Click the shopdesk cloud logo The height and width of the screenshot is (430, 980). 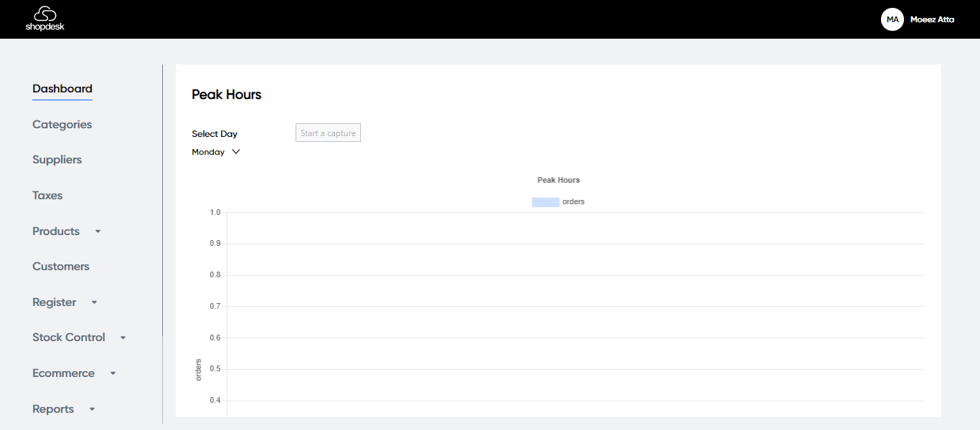44,19
